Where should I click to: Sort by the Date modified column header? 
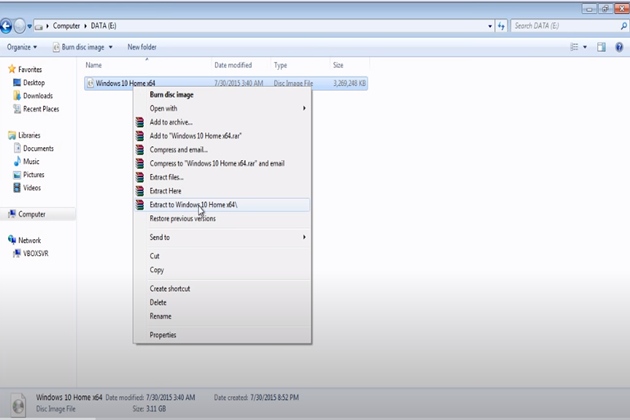click(233, 65)
